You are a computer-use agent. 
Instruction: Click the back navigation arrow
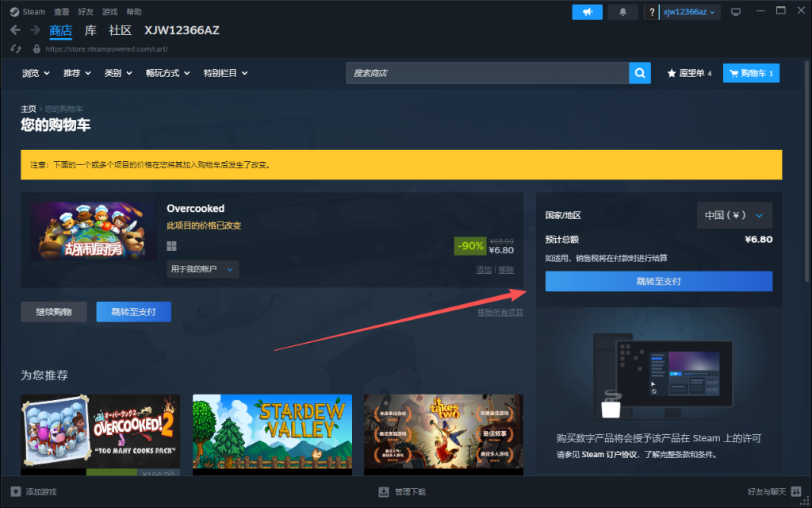[15, 30]
